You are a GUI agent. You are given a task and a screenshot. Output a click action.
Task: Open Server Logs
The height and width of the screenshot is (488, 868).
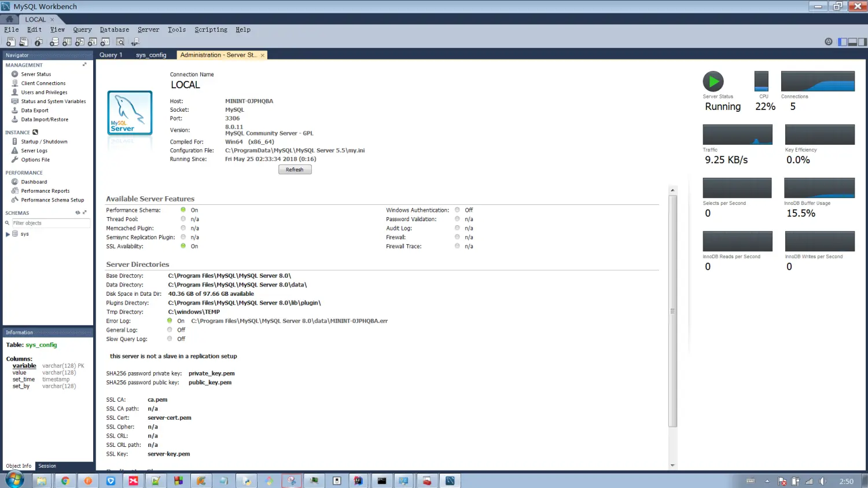[34, 151]
